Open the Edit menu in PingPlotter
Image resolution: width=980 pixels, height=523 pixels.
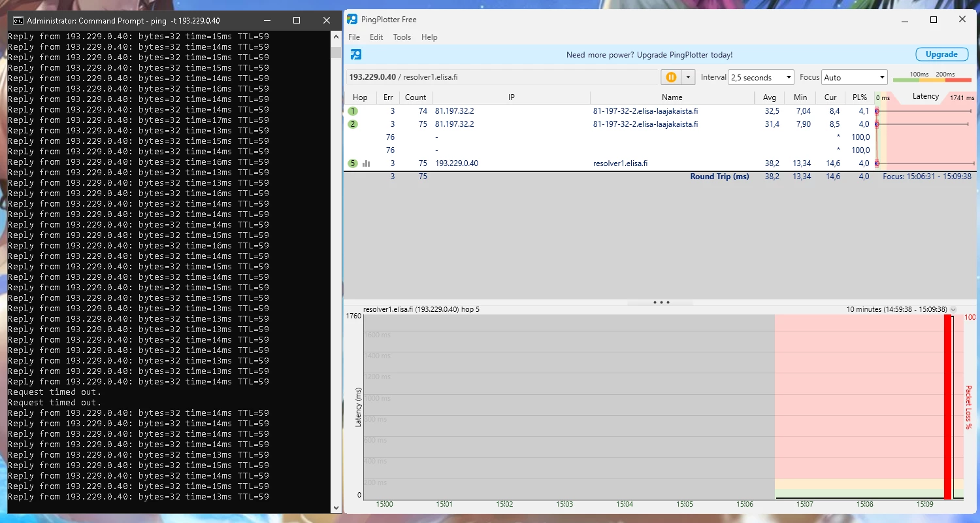(376, 37)
